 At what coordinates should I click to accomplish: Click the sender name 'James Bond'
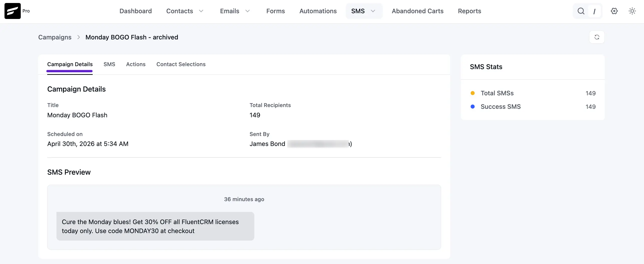[x=267, y=144]
